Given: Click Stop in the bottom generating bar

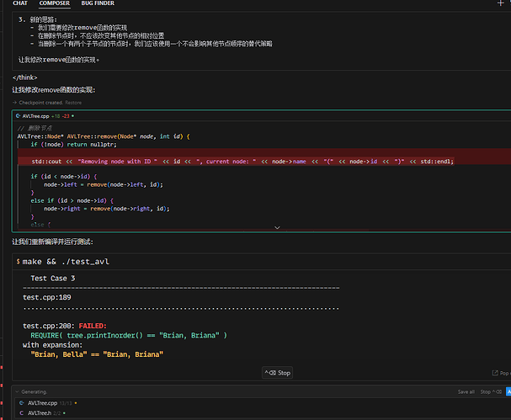Looking at the screenshot, I should (x=487, y=391).
